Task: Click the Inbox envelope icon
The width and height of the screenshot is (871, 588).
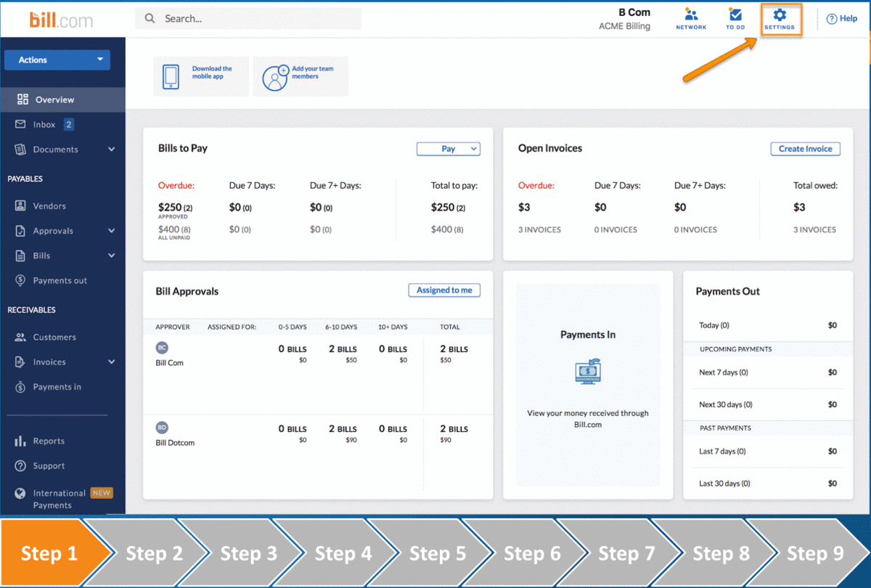Action: [20, 124]
